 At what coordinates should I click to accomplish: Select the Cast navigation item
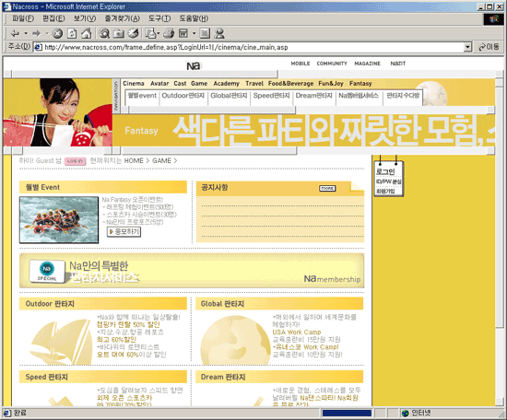coord(180,84)
